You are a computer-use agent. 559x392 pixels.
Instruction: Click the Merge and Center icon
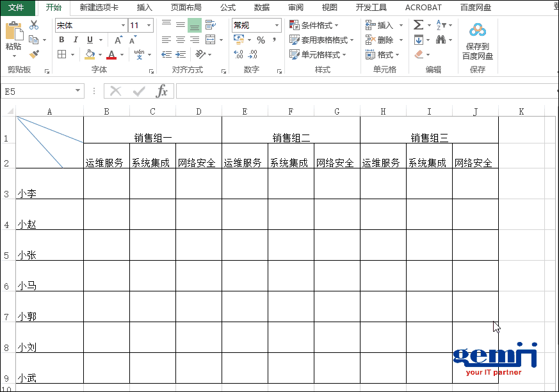(211, 39)
